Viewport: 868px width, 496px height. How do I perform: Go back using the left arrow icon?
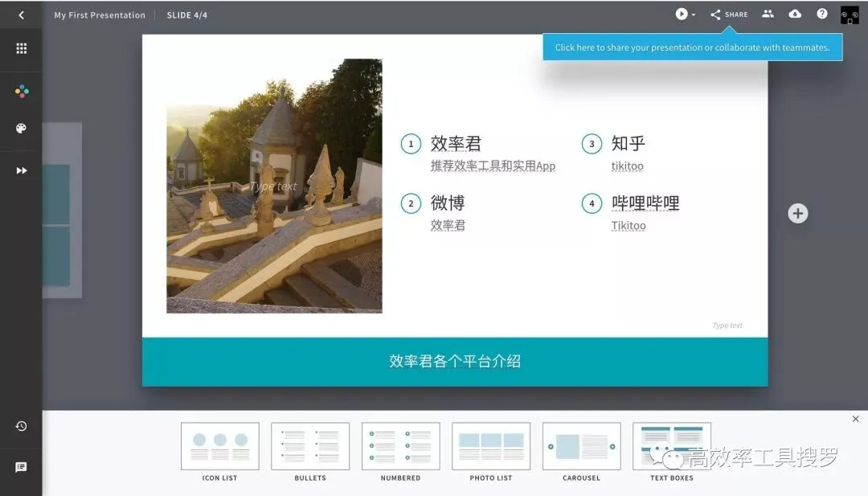pyautogui.click(x=21, y=15)
